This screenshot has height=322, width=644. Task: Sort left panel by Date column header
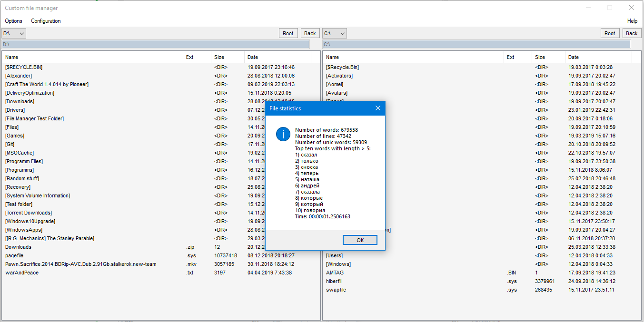tap(278, 57)
